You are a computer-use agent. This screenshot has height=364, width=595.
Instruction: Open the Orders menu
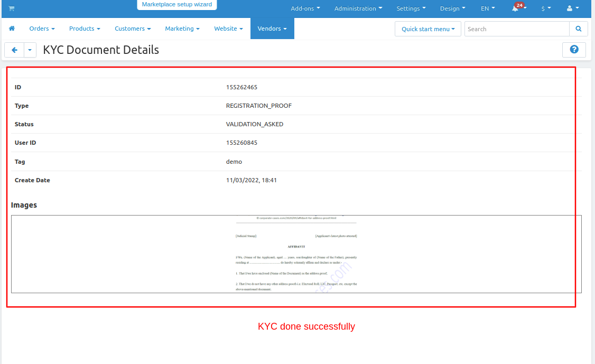(42, 29)
